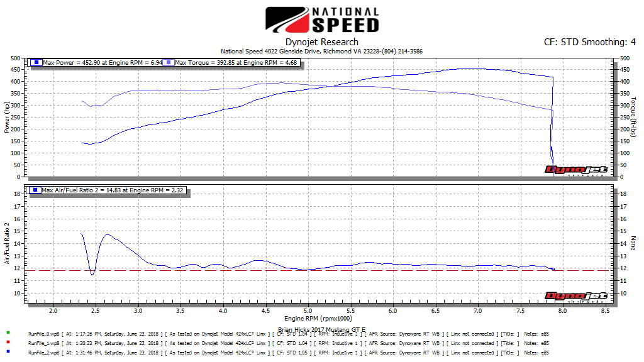This screenshot has width=644, height=362.
Task: Click the Max Power legend color swatch
Action: [36, 62]
